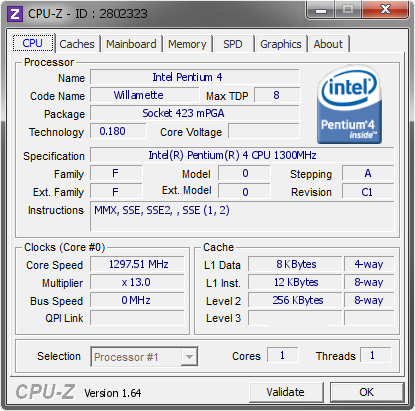Click the arrow on the Selection combo box
The height and width of the screenshot is (411, 415).
tap(189, 357)
